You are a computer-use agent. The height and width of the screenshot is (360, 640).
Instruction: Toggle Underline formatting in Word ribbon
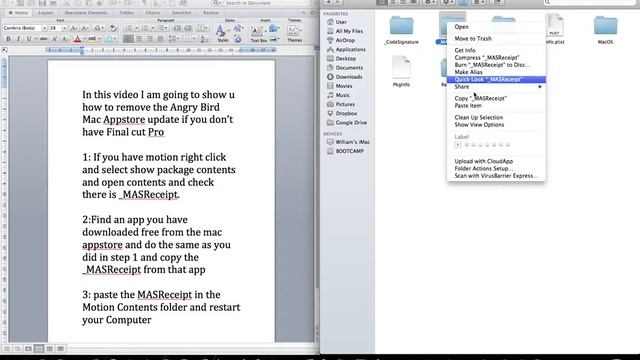[x=29, y=39]
